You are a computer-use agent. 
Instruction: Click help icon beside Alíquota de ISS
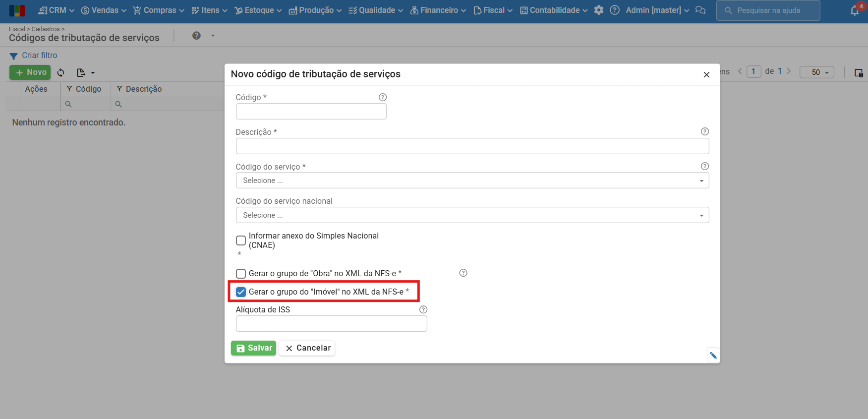coord(423,309)
